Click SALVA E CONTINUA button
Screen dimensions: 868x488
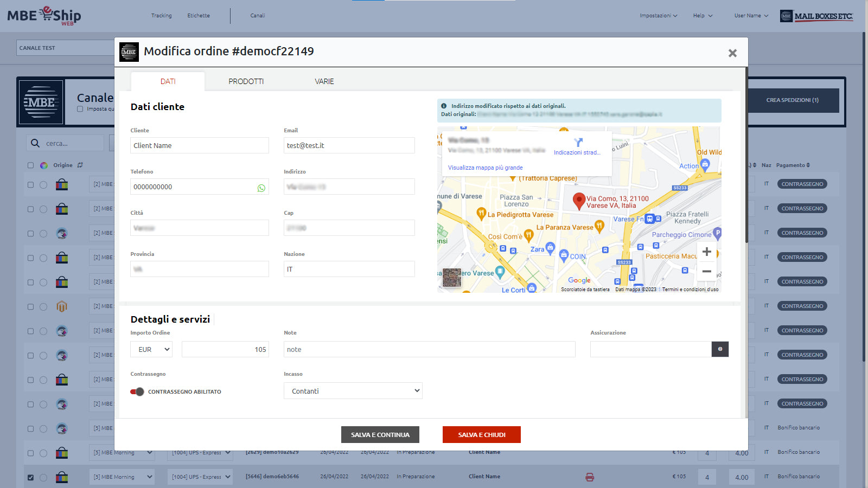(380, 435)
